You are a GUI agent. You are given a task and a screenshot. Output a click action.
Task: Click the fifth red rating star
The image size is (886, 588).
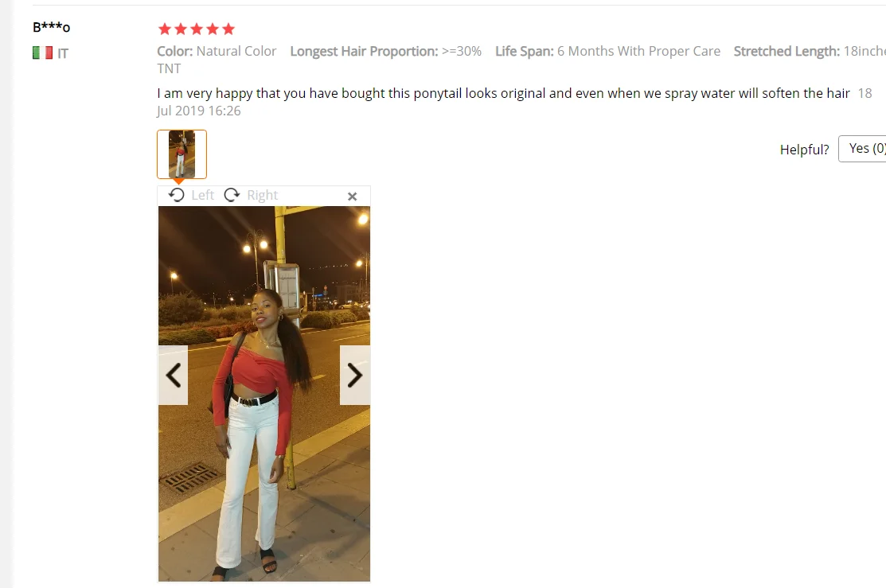pyautogui.click(x=228, y=29)
